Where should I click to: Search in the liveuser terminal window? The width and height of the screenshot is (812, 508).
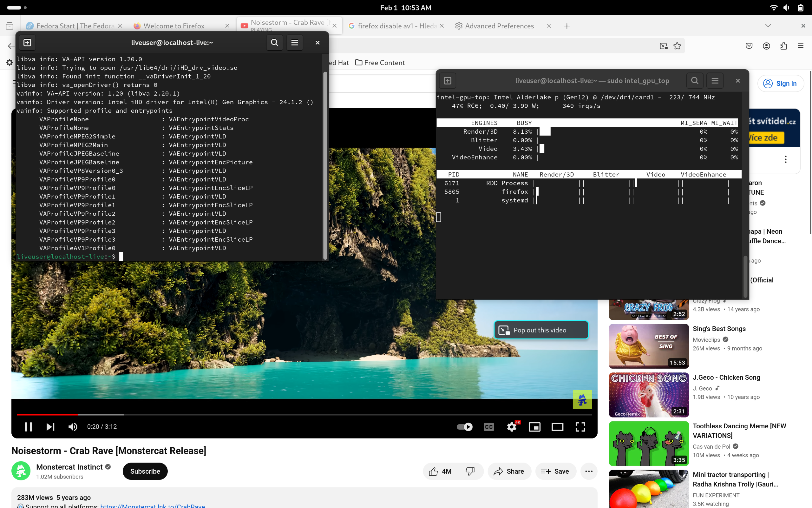274,43
